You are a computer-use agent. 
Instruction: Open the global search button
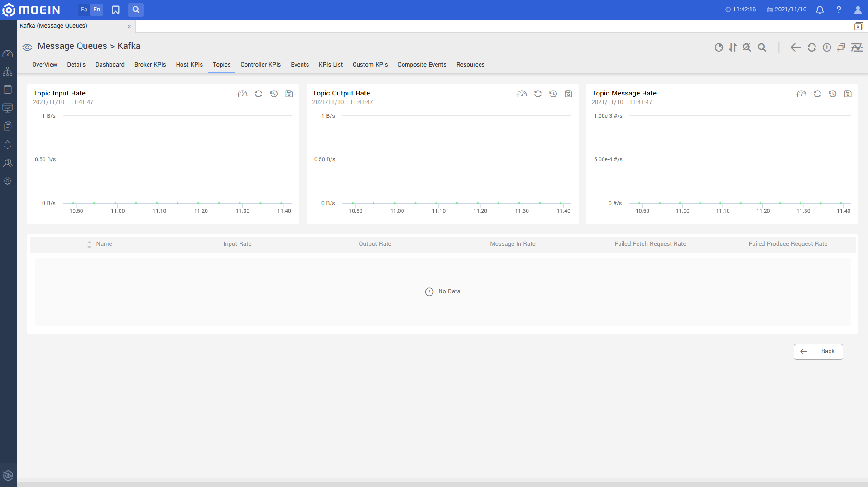click(x=136, y=10)
